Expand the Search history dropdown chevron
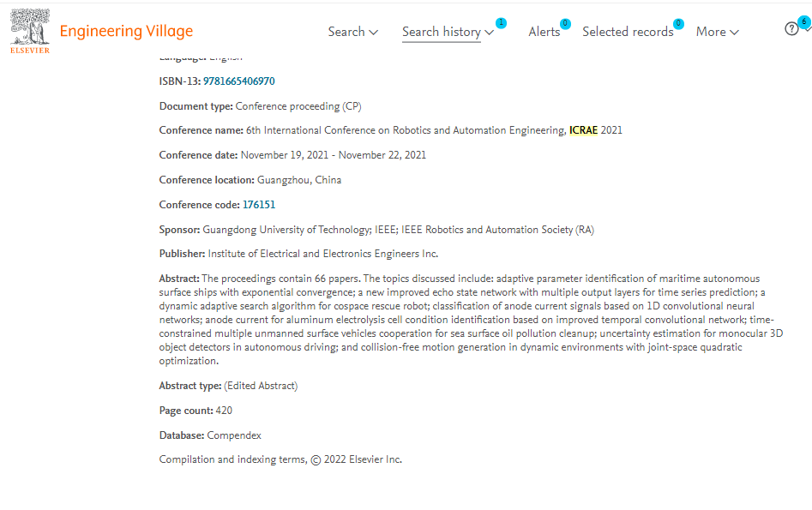The image size is (812, 510). coord(490,33)
